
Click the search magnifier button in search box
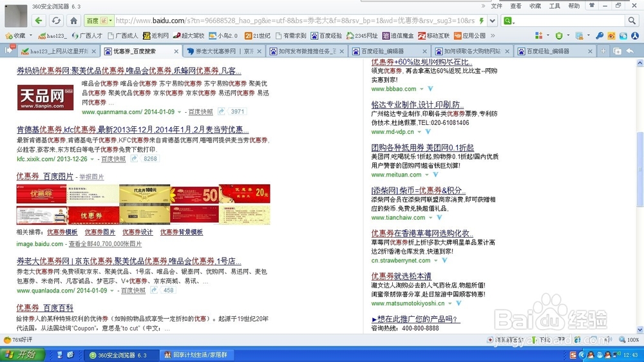(631, 21)
